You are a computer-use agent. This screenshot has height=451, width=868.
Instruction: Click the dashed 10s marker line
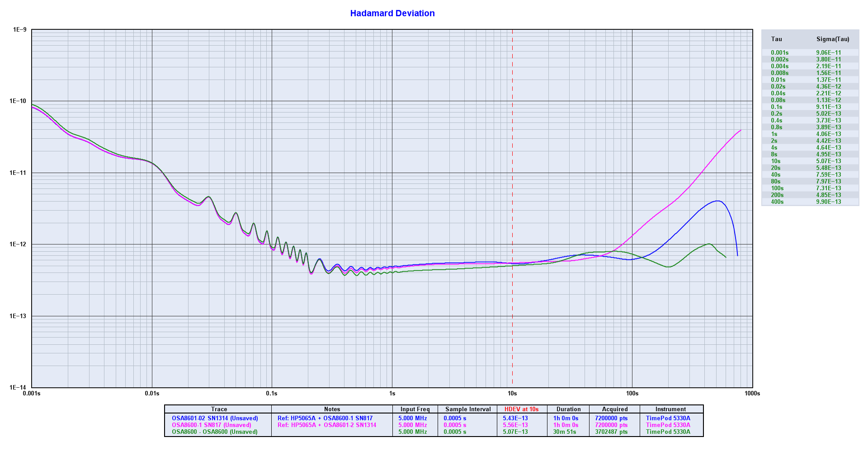[512, 208]
